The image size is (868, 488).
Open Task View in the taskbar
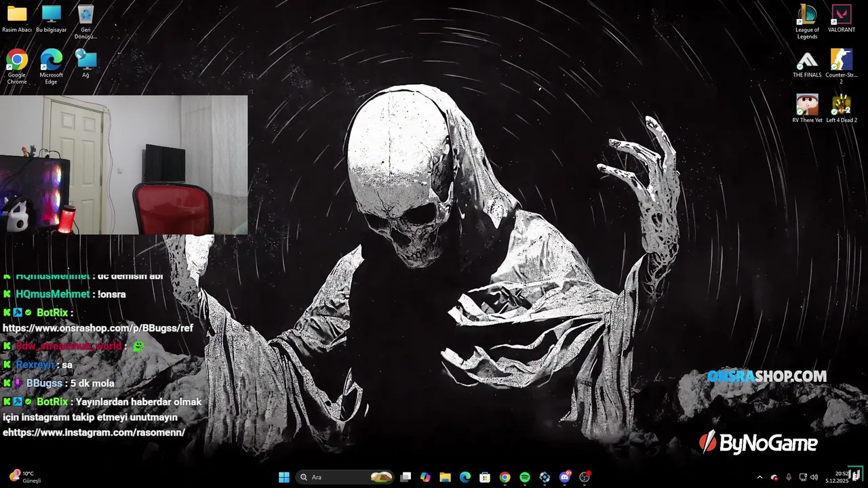(406, 477)
